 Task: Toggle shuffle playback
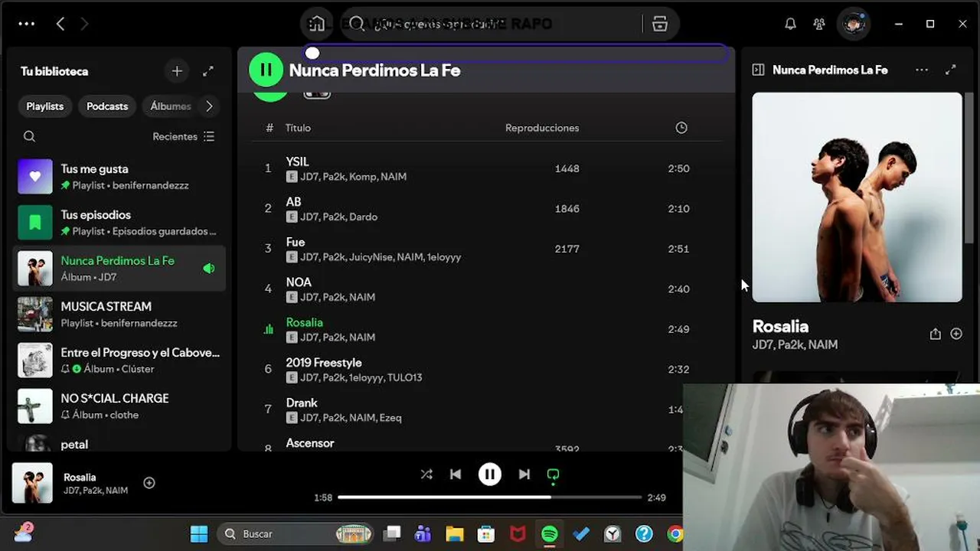pyautogui.click(x=426, y=474)
